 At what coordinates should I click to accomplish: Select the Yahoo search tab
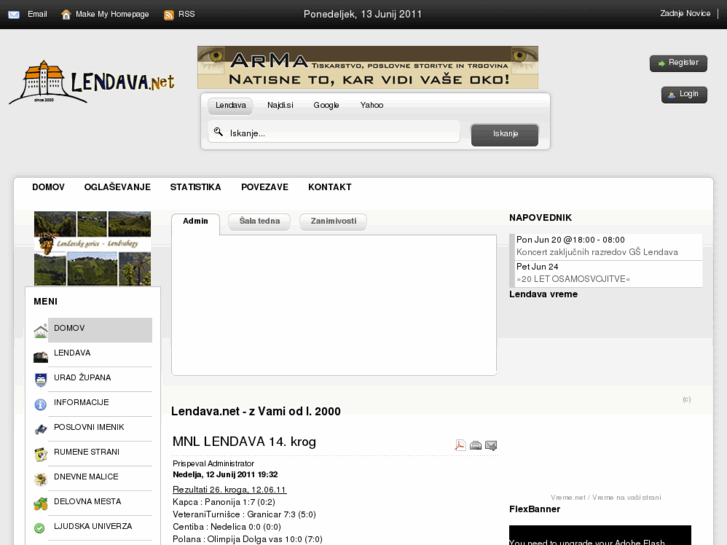point(372,105)
